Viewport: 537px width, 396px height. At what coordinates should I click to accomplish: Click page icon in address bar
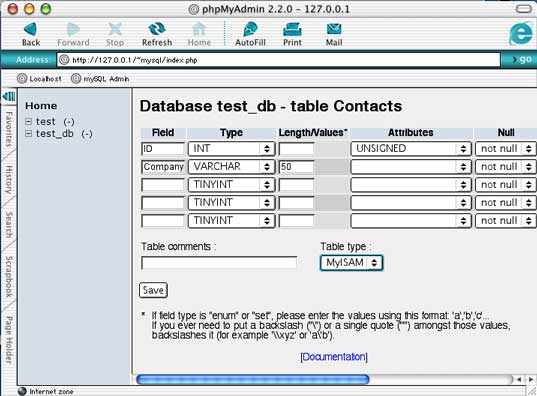tap(64, 60)
